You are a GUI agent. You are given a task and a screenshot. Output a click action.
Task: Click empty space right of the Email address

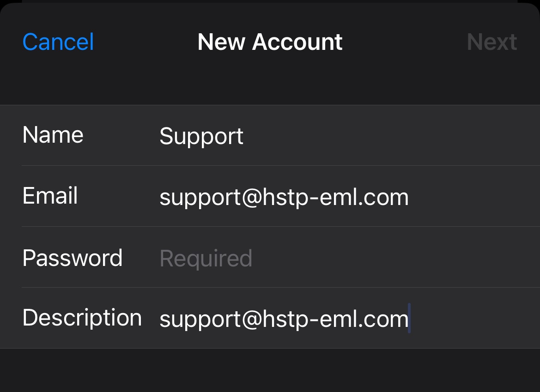pos(471,197)
